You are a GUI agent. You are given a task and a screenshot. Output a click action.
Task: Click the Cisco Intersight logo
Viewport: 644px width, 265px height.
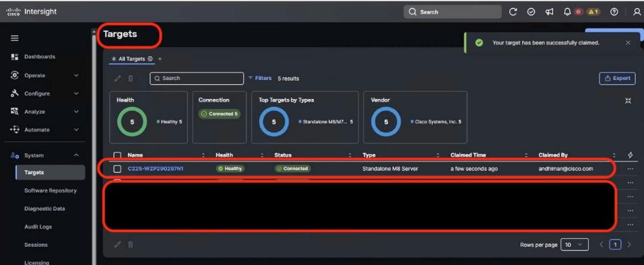click(32, 11)
